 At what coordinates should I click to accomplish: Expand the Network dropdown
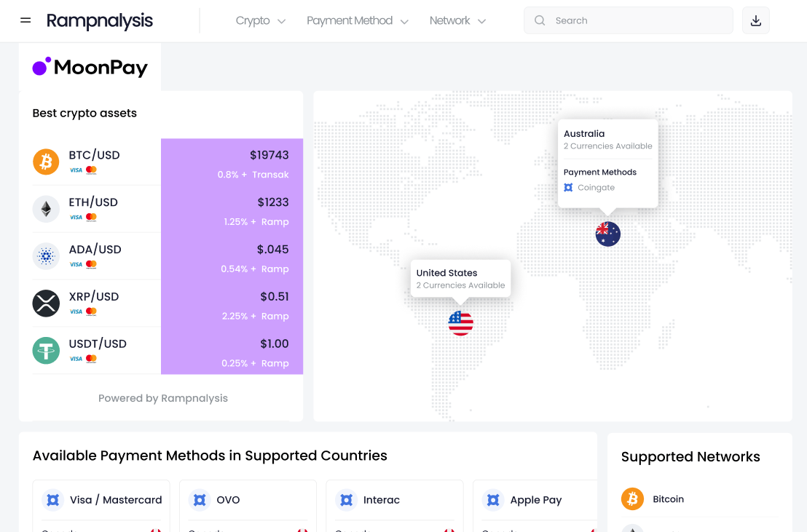point(457,20)
